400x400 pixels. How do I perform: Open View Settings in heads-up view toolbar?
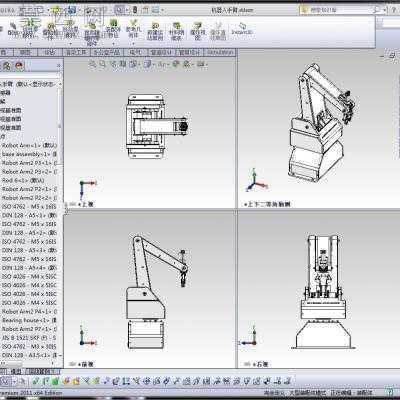[x=201, y=63]
